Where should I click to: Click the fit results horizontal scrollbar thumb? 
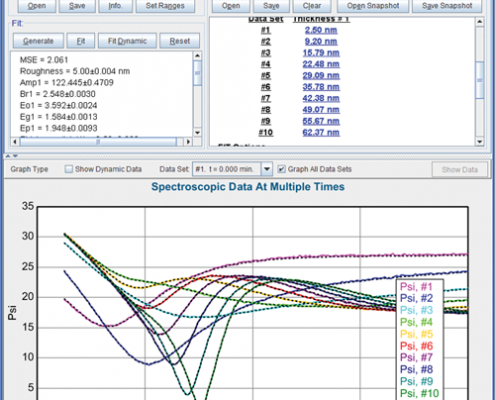coord(98,142)
